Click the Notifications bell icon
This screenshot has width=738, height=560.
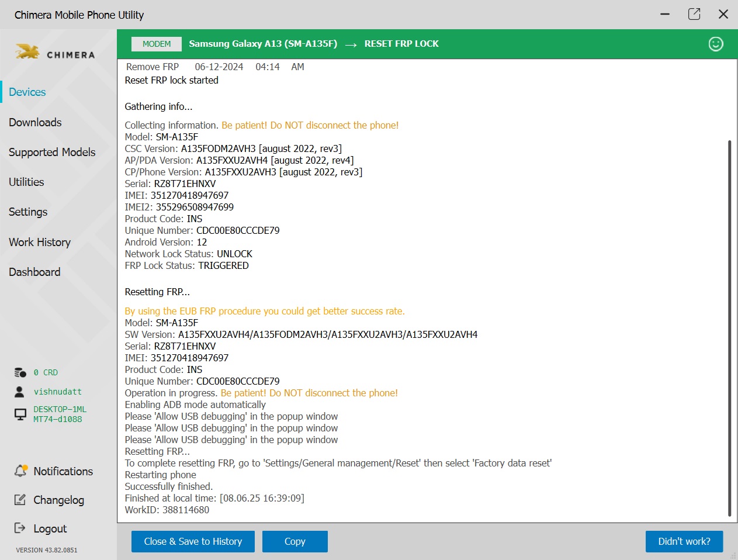(x=21, y=471)
